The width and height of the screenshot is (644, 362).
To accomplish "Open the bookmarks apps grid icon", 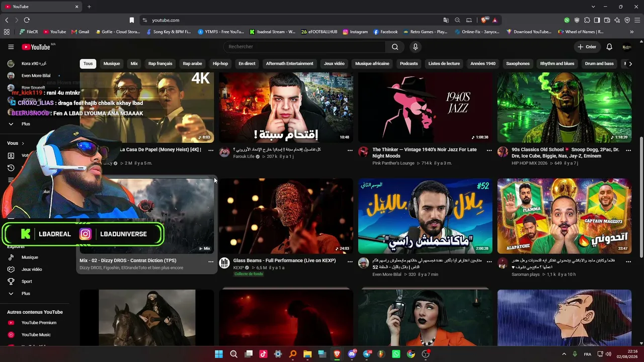I will [x=7, y=32].
